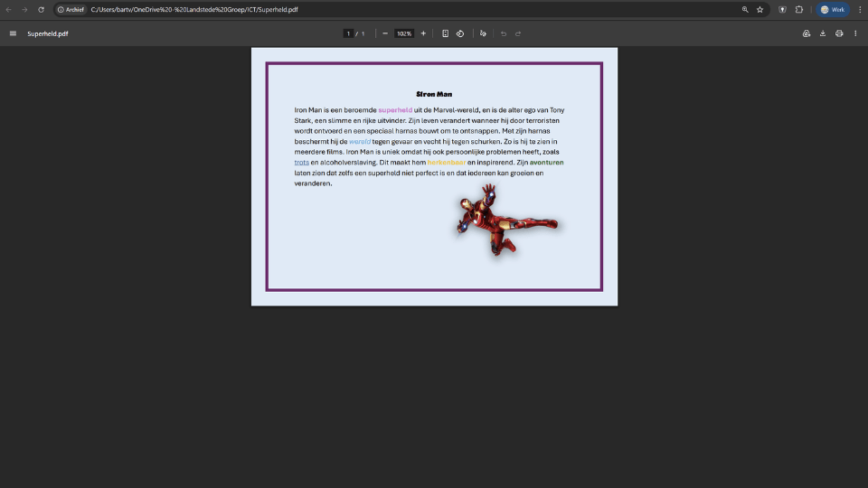Open the browser extensions puzzle icon

[799, 9]
